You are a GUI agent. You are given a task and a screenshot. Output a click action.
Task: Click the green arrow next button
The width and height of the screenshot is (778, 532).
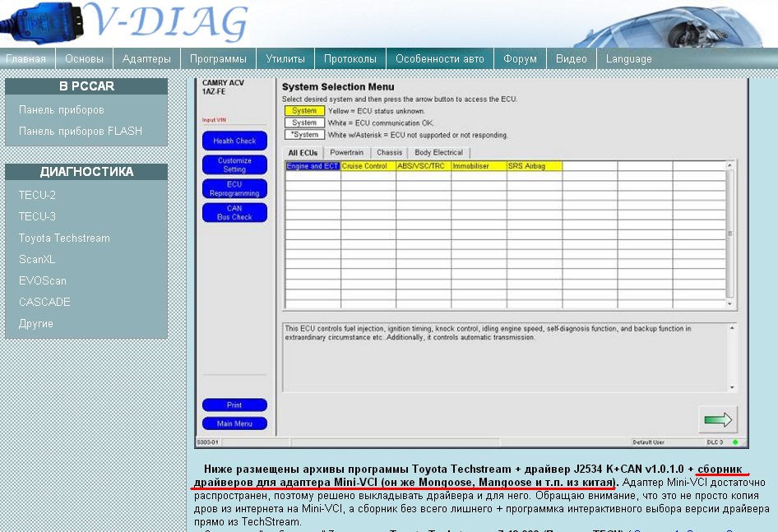(717, 419)
